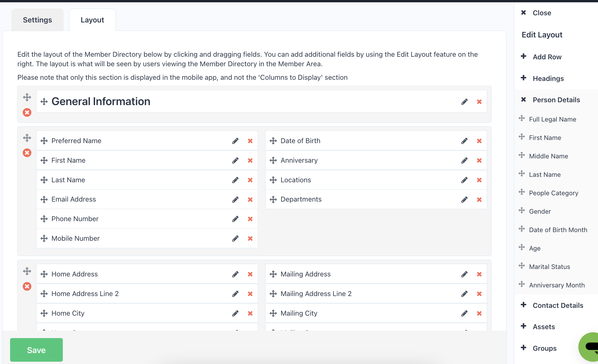Click the pencil edit icon for Preferred Name
This screenshot has height=364, width=598.
235,141
